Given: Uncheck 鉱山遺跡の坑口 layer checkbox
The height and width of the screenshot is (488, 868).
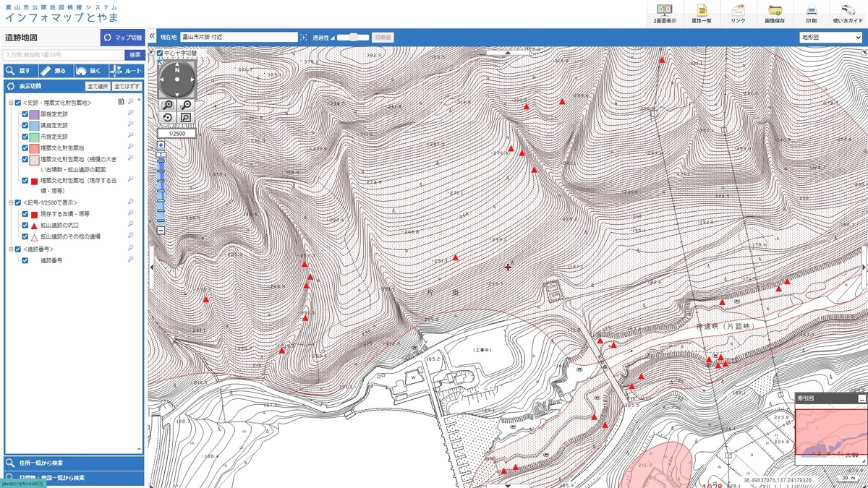Looking at the screenshot, I should 25,226.
